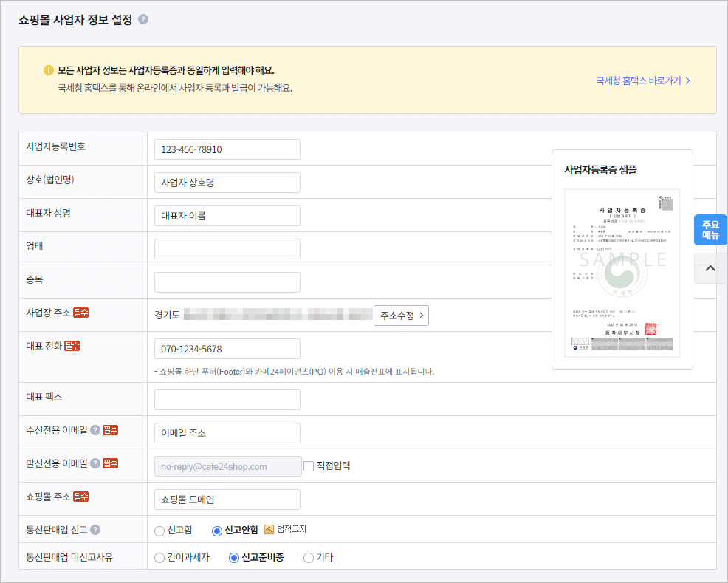Click the 사업장 주소 row label
The image size is (728, 583).
point(48,313)
